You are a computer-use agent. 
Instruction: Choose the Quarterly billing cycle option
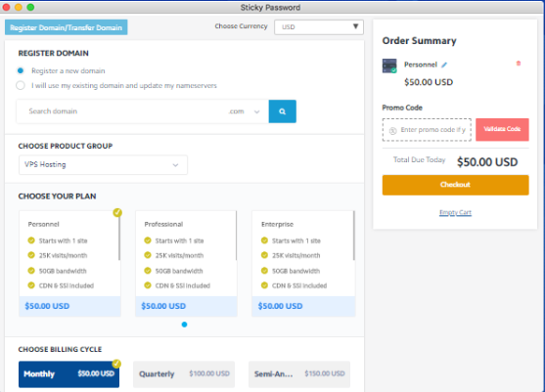[x=184, y=374]
